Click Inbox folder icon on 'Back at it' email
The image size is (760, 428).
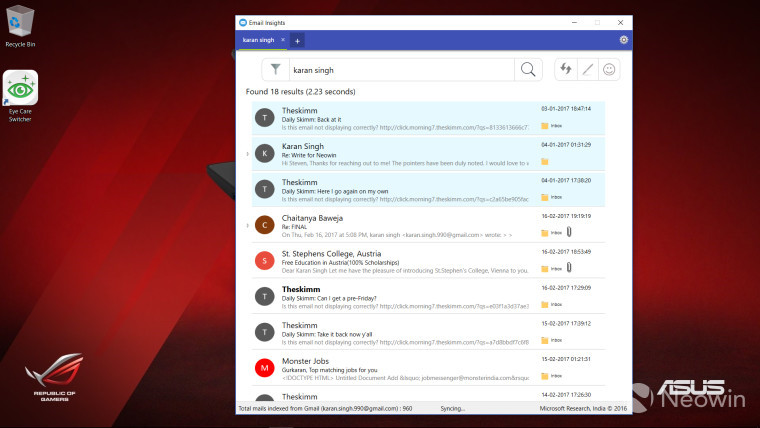coord(545,126)
